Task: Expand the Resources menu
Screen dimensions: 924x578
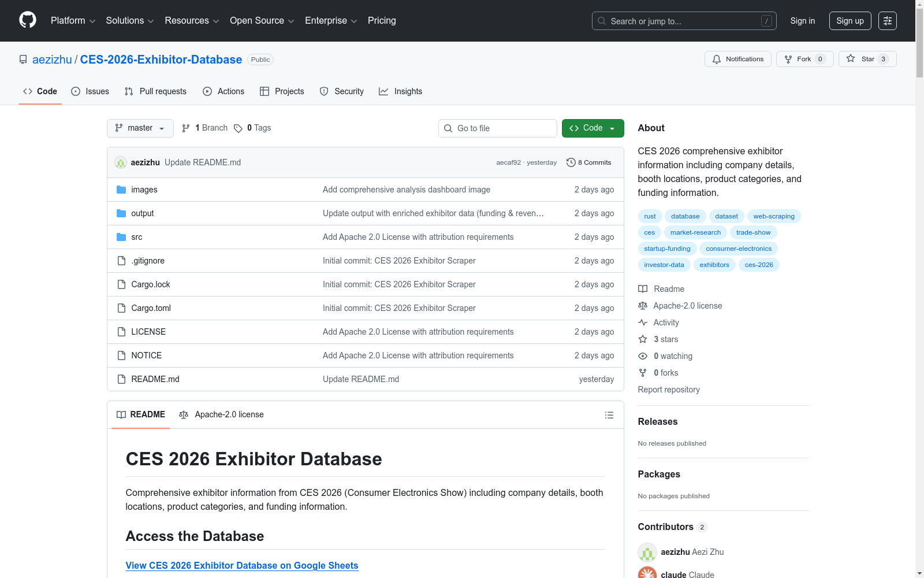Action: coord(192,21)
